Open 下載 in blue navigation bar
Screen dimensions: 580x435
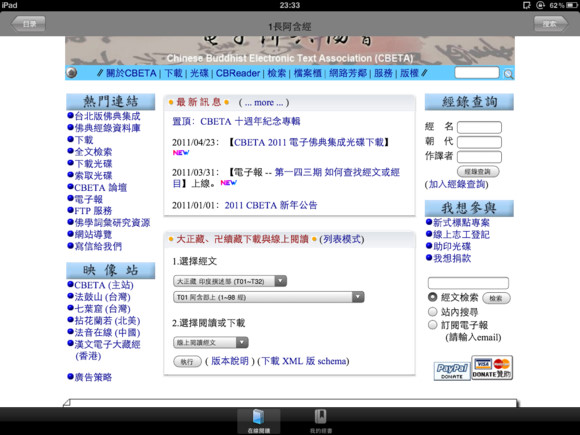[x=173, y=73]
